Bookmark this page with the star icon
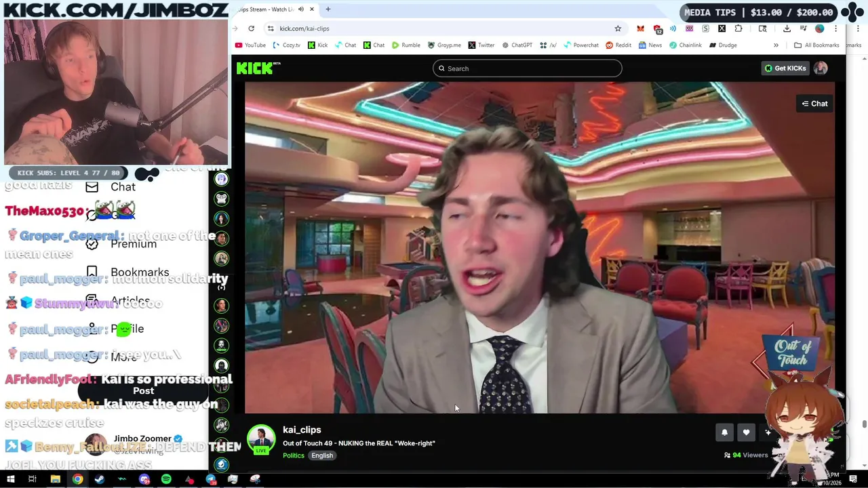868x488 pixels. [618, 28]
